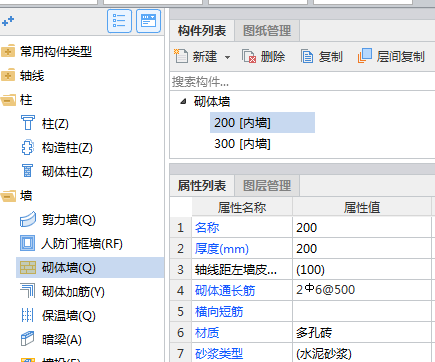Image resolution: width=435 pixels, height=362 pixels.
Task: Click row number 4 in property table
Action: pyautogui.click(x=180, y=291)
